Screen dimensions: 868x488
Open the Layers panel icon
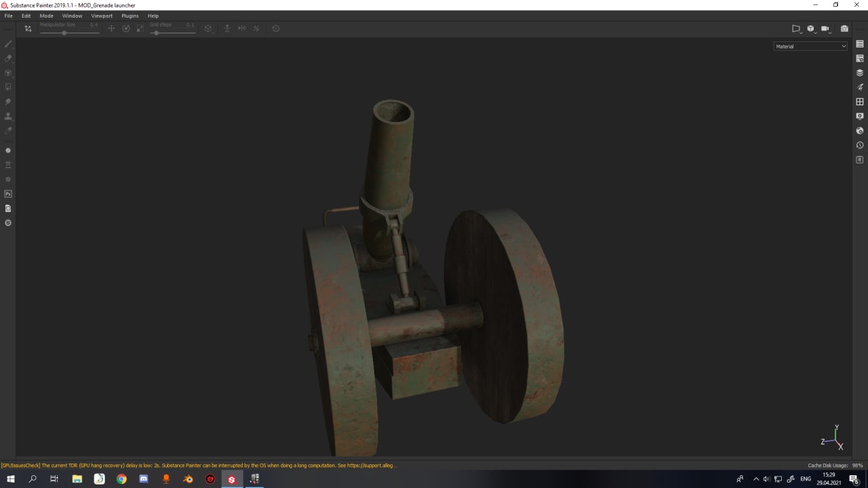click(860, 73)
